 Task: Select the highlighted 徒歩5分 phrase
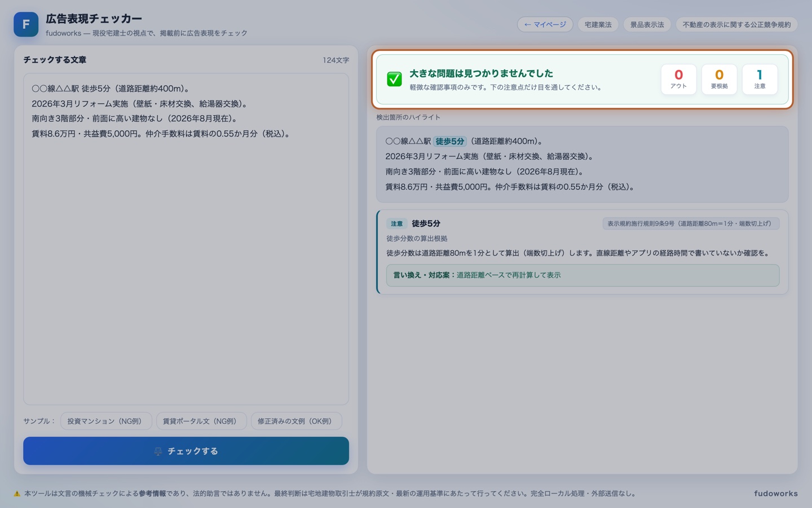pyautogui.click(x=450, y=141)
